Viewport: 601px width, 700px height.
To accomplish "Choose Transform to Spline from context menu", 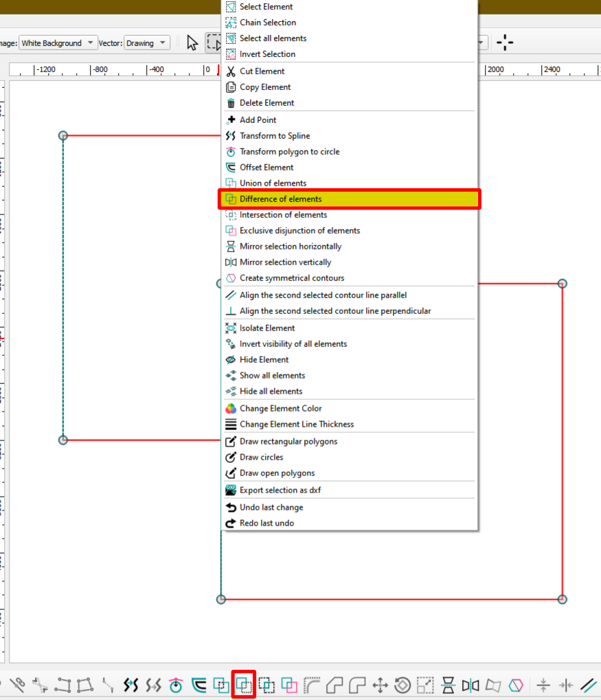I will click(x=274, y=135).
